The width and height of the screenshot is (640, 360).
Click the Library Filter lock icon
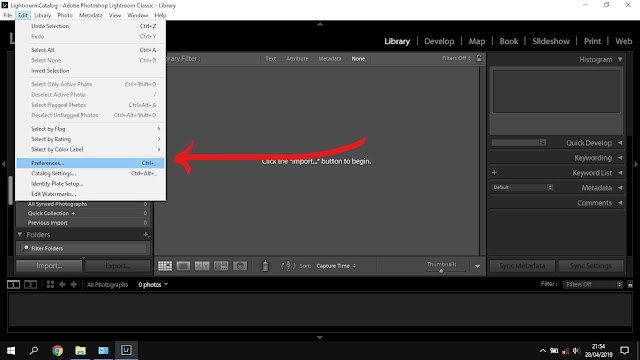[x=479, y=58]
